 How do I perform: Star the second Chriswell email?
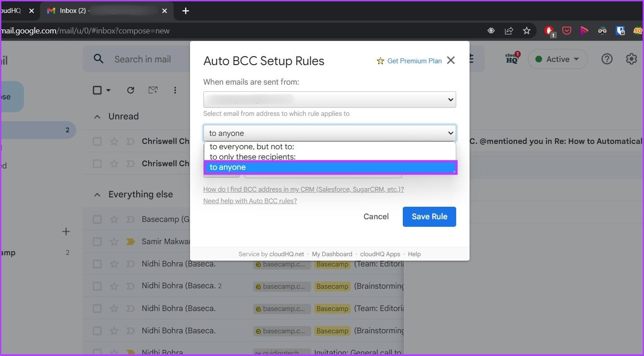pyautogui.click(x=114, y=164)
